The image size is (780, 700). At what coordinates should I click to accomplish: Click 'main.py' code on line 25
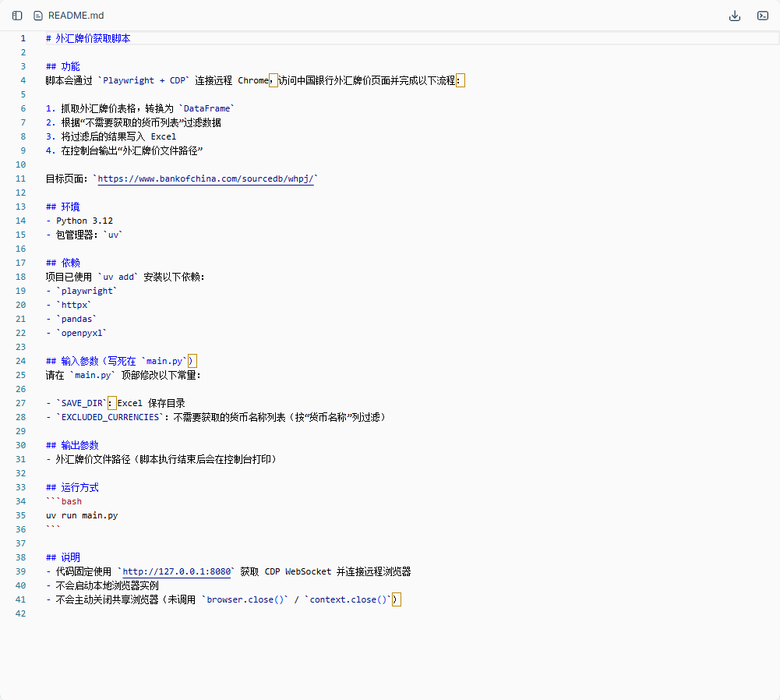pos(93,375)
